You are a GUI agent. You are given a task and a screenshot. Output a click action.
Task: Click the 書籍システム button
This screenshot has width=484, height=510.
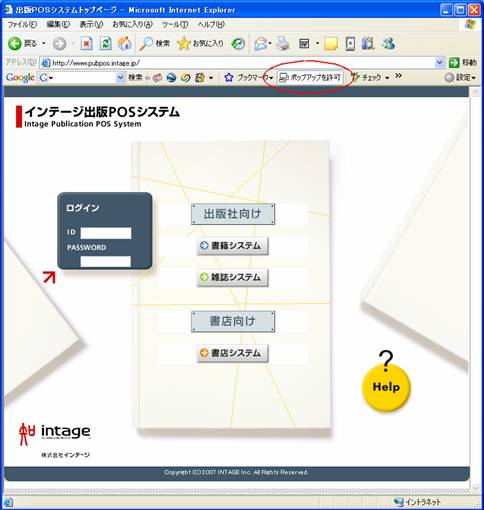click(232, 246)
